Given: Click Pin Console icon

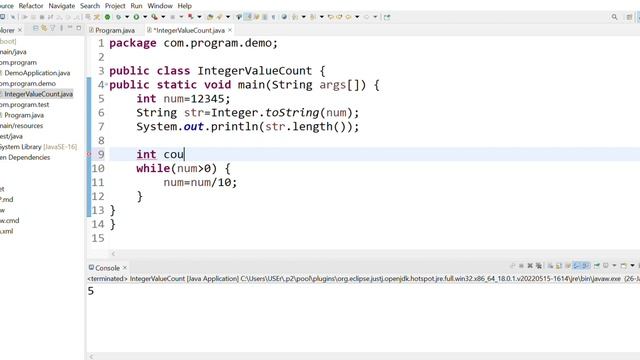Looking at the screenshot, I should (597, 266).
